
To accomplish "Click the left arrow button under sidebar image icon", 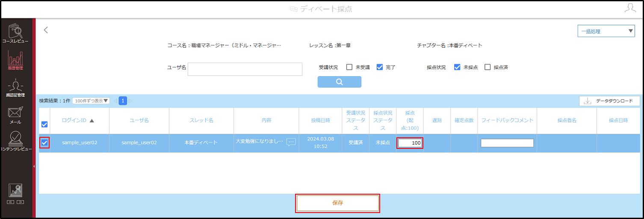I will [11, 202].
